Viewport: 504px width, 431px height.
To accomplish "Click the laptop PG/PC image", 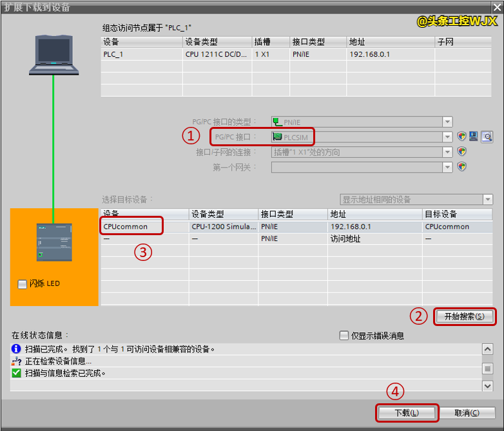I will tap(53, 53).
